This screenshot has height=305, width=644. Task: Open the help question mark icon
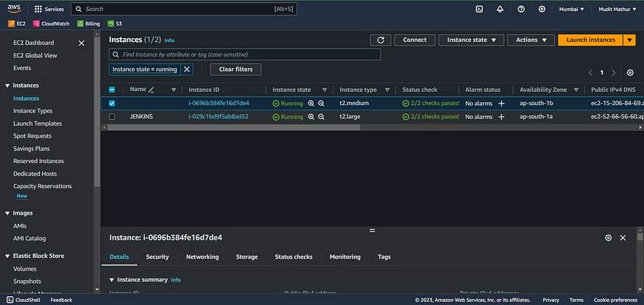[x=521, y=9]
